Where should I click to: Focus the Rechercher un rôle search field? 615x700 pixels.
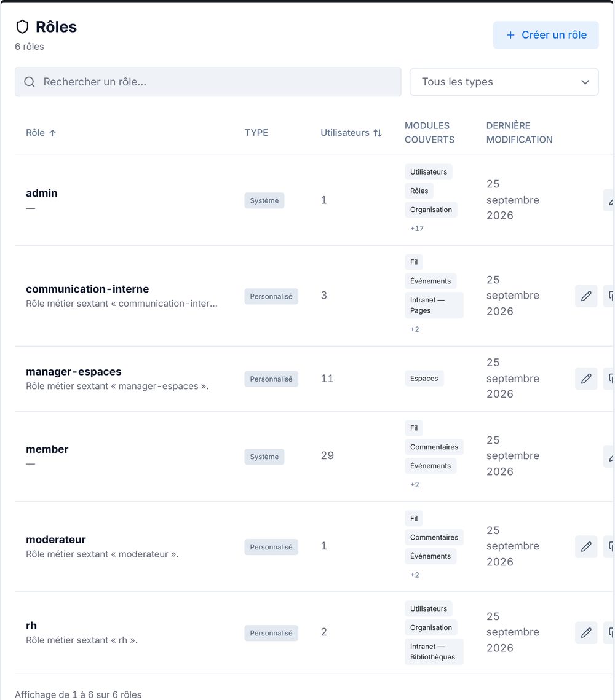point(208,82)
